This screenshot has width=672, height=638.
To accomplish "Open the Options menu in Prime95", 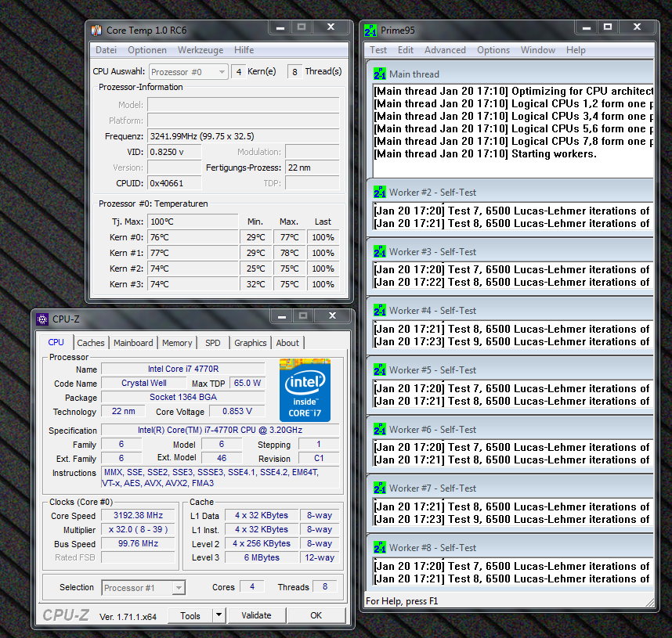I will [x=493, y=50].
